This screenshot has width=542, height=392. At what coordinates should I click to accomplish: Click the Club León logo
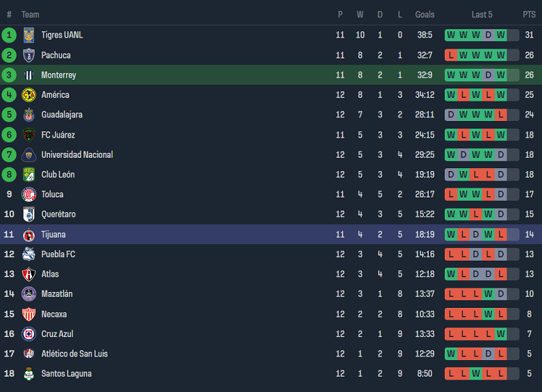point(28,174)
